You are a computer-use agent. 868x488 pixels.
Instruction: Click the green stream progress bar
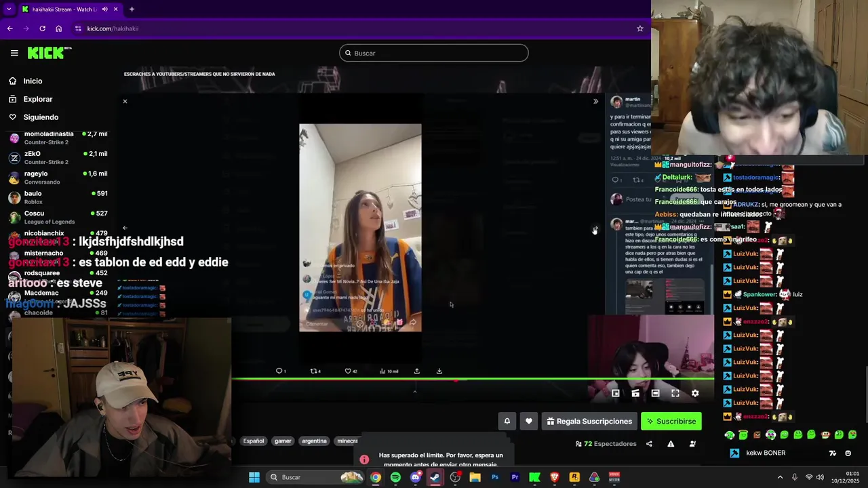[473, 379]
